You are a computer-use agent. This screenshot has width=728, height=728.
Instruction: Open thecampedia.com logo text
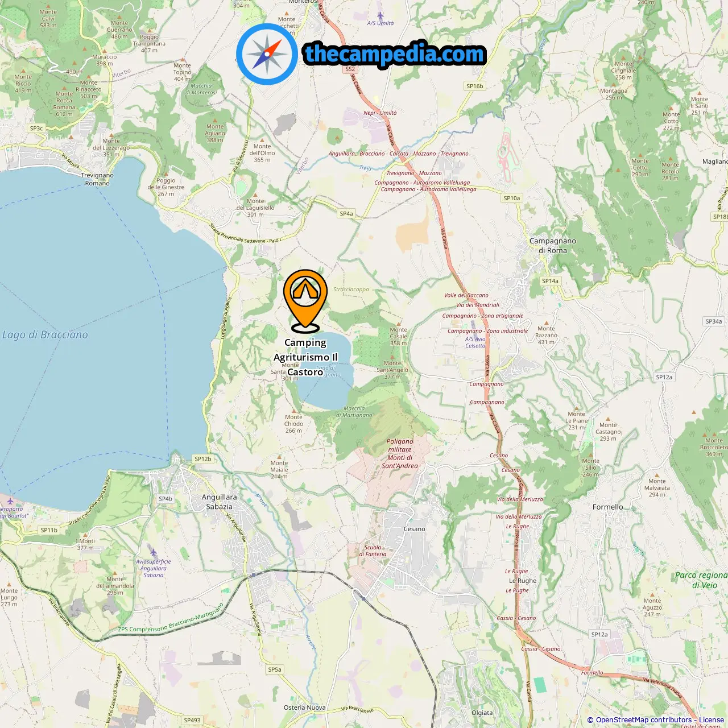click(395, 54)
